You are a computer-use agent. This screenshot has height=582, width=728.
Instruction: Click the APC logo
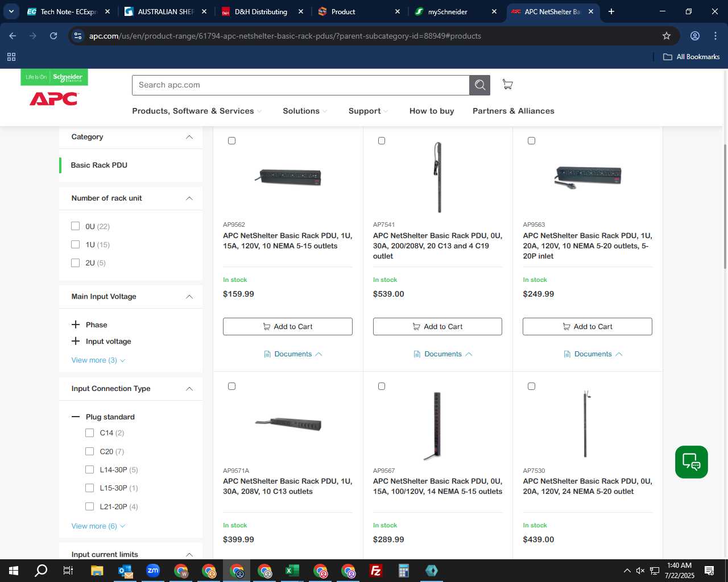coord(54,99)
